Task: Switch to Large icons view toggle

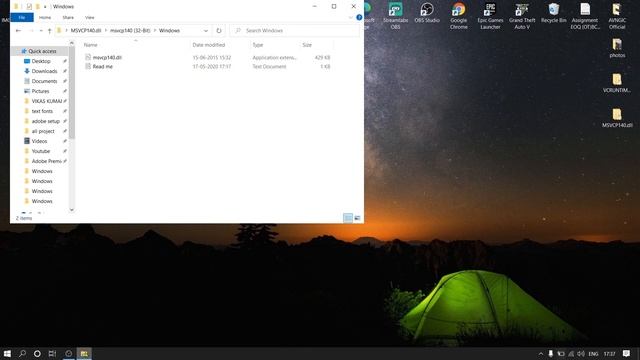Action: [x=358, y=218]
